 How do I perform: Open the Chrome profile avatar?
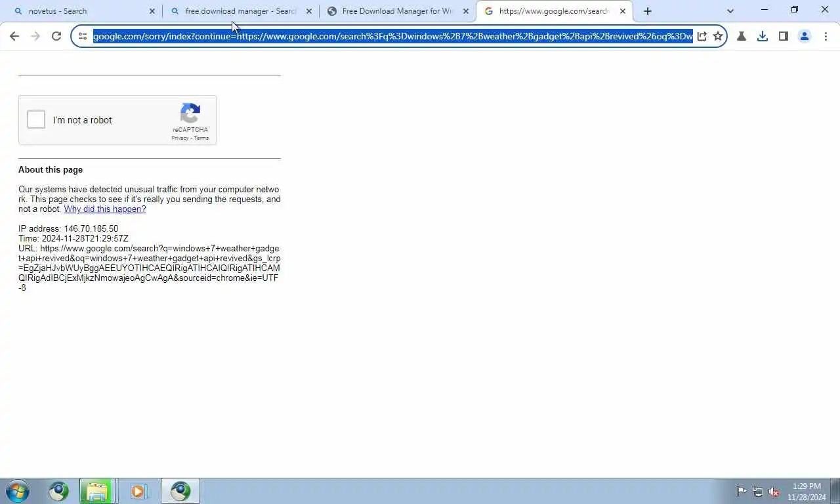[x=805, y=36]
